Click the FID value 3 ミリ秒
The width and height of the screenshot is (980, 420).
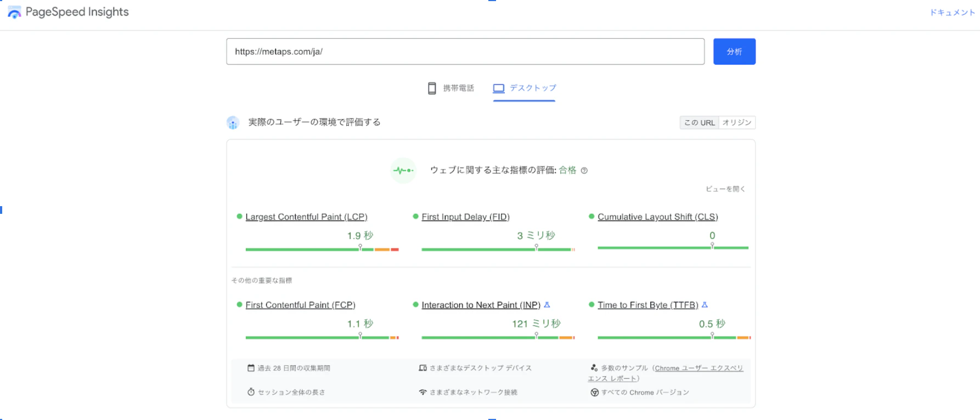536,236
